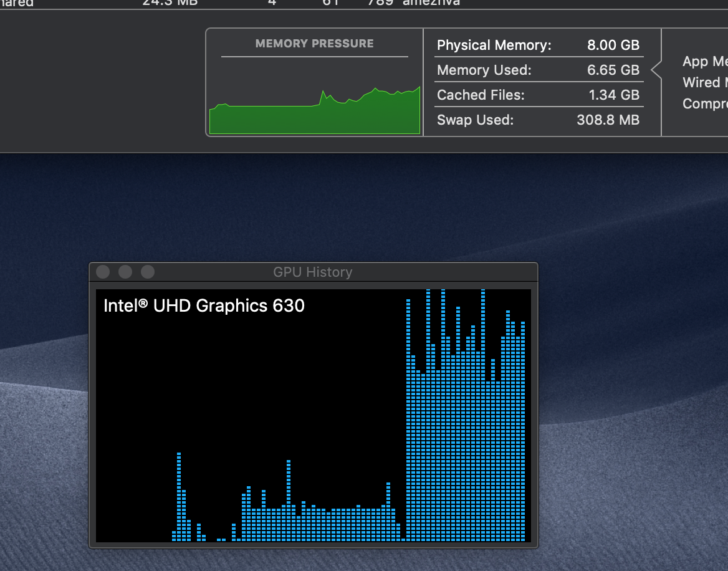Click the GPU History window title
The width and height of the screenshot is (728, 571).
(x=312, y=272)
